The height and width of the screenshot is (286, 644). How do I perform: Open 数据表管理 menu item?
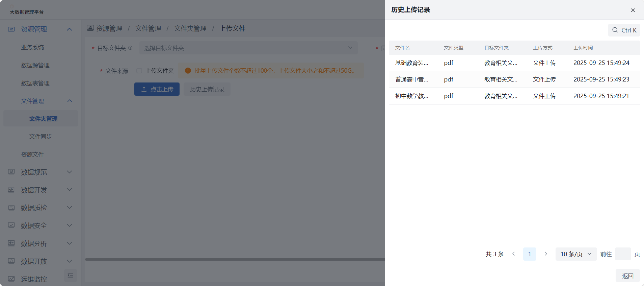click(x=35, y=83)
